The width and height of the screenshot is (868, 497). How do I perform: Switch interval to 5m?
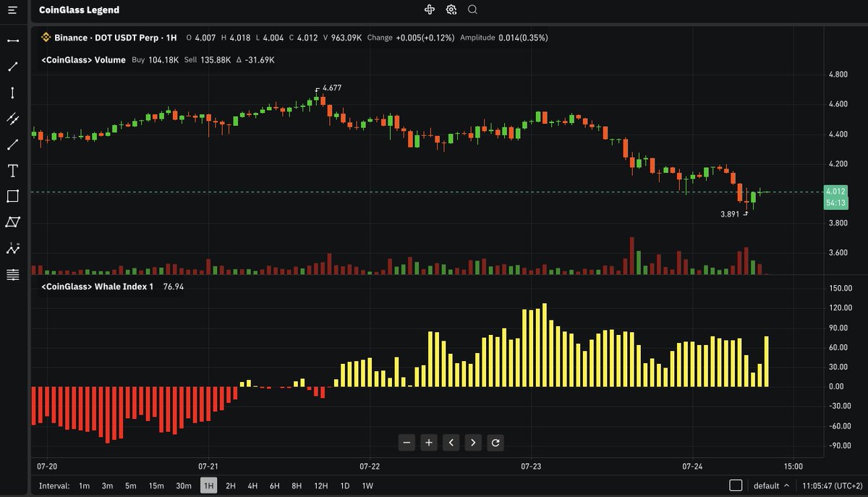click(x=130, y=486)
